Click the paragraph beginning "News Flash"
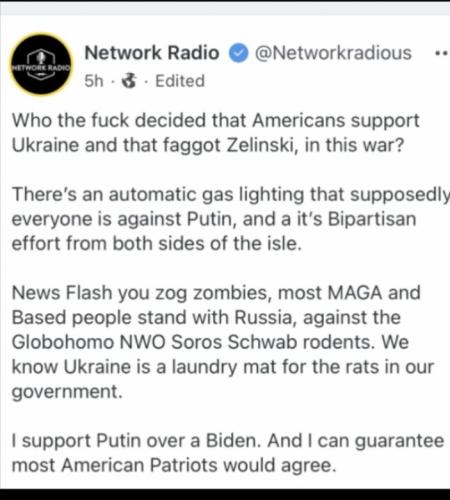The height and width of the screenshot is (500, 450). tap(223, 342)
